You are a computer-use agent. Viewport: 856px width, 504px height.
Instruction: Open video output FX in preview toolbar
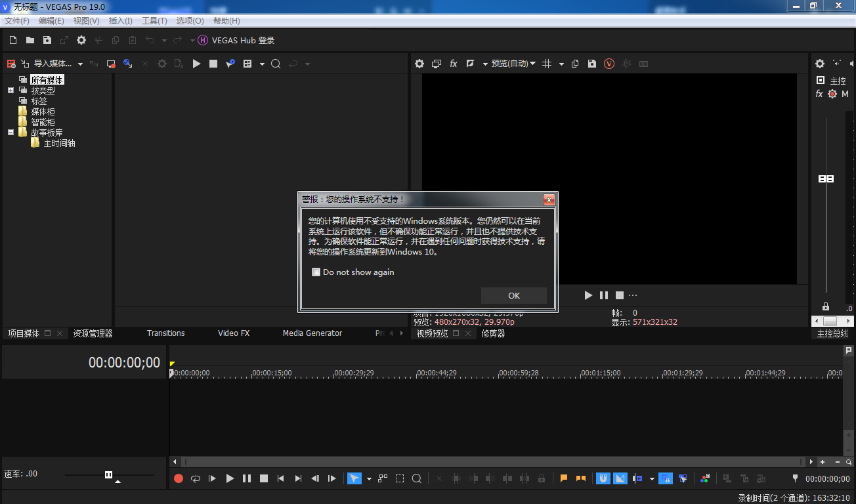(x=454, y=64)
